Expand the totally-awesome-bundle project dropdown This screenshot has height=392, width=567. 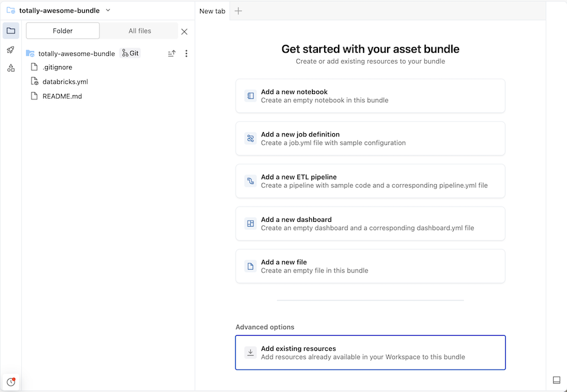click(108, 10)
